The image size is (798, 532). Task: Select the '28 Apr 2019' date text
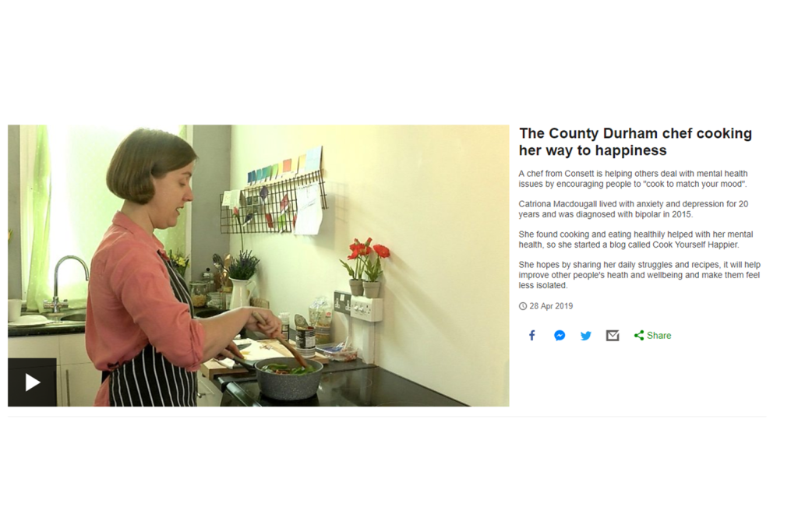click(x=551, y=306)
